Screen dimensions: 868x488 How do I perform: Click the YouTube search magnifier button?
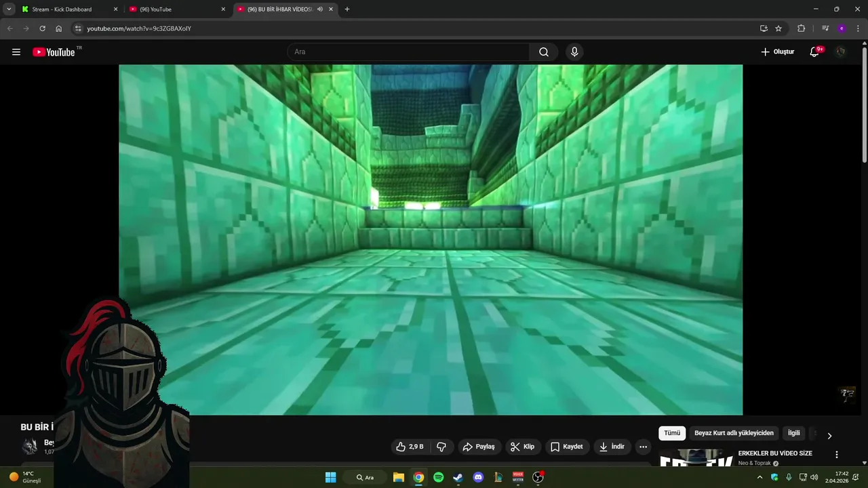click(544, 52)
